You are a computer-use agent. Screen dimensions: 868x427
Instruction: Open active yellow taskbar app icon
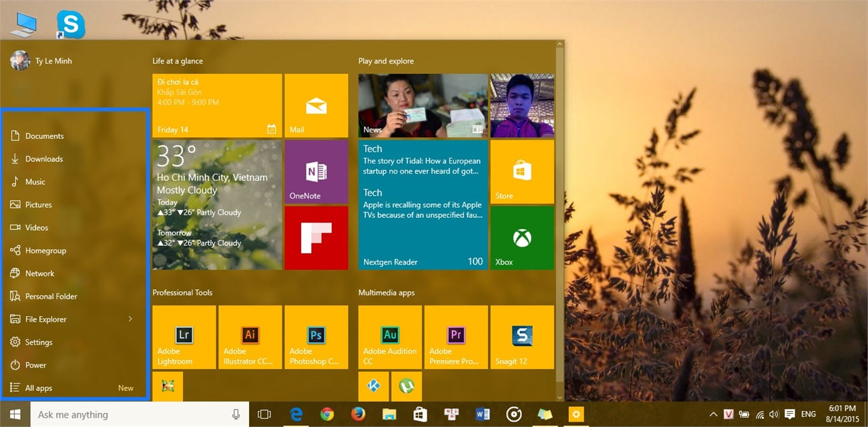point(576,414)
